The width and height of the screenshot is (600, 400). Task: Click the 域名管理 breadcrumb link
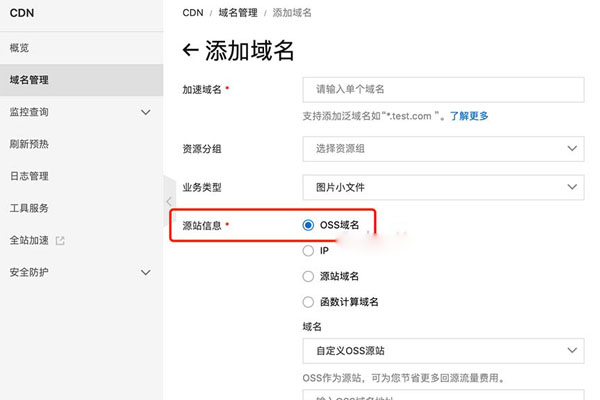pos(238,13)
